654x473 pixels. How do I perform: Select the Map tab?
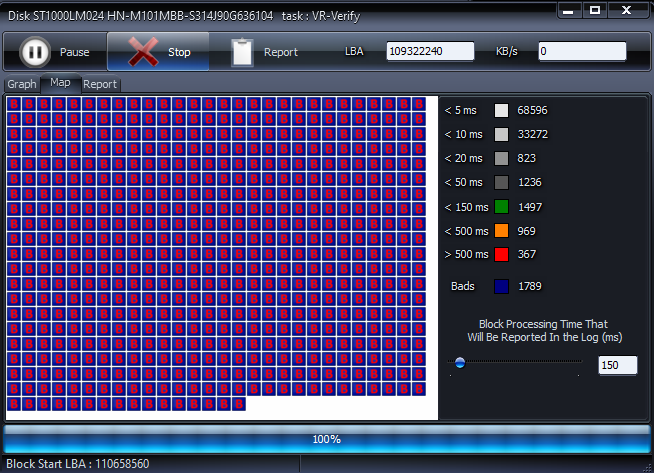pyautogui.click(x=60, y=83)
